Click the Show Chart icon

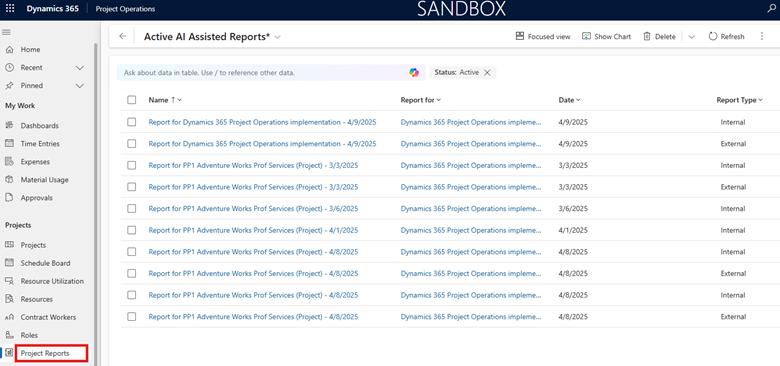(586, 36)
